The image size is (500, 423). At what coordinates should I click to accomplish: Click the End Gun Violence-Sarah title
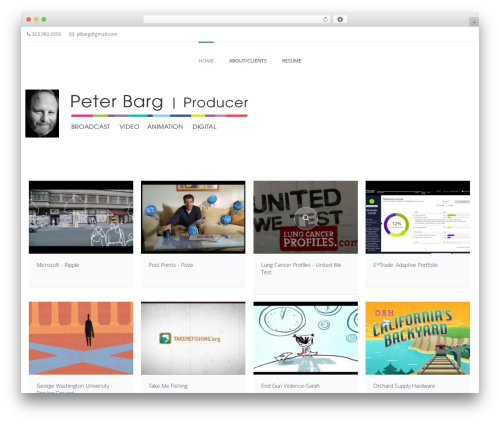290,386
